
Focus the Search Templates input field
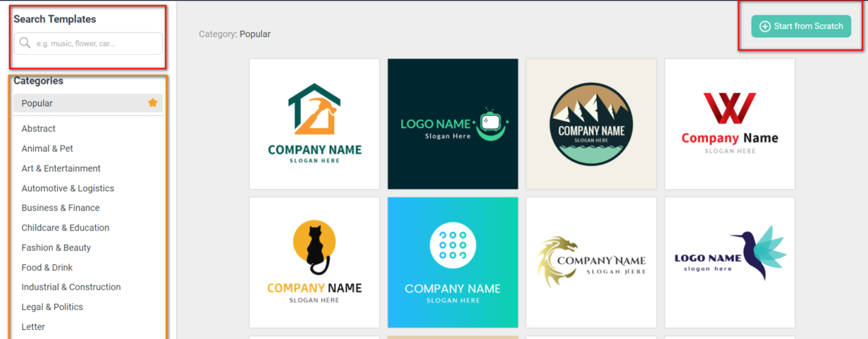coord(88,43)
